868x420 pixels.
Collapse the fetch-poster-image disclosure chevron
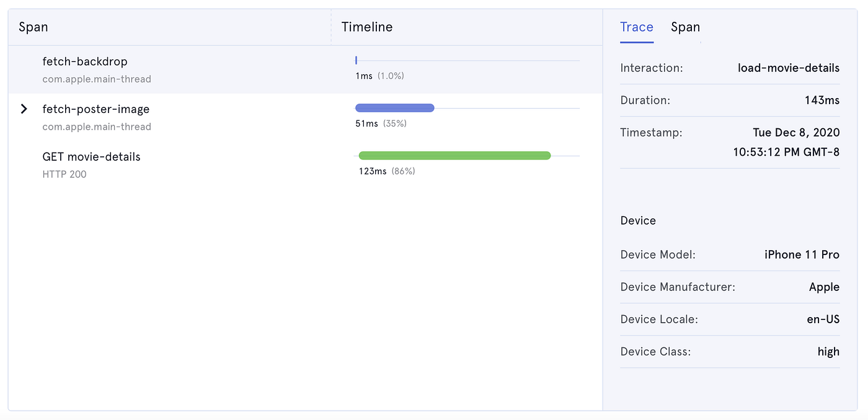click(24, 109)
